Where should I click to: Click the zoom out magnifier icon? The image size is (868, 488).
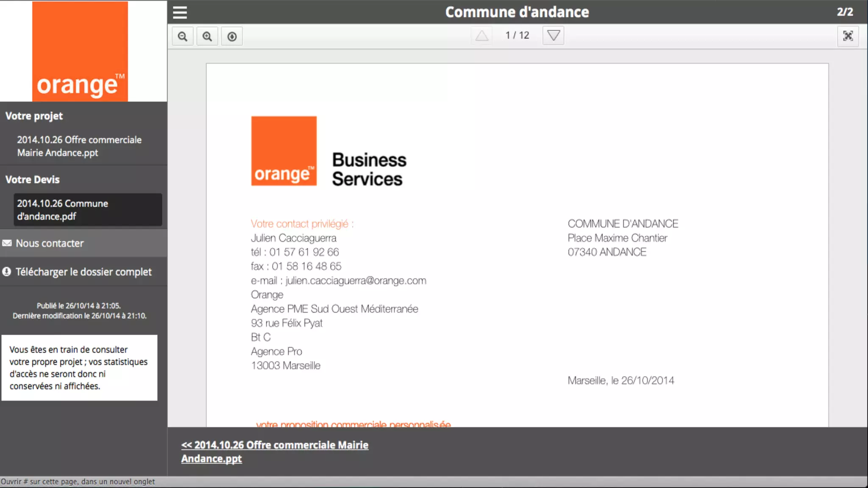coord(183,36)
